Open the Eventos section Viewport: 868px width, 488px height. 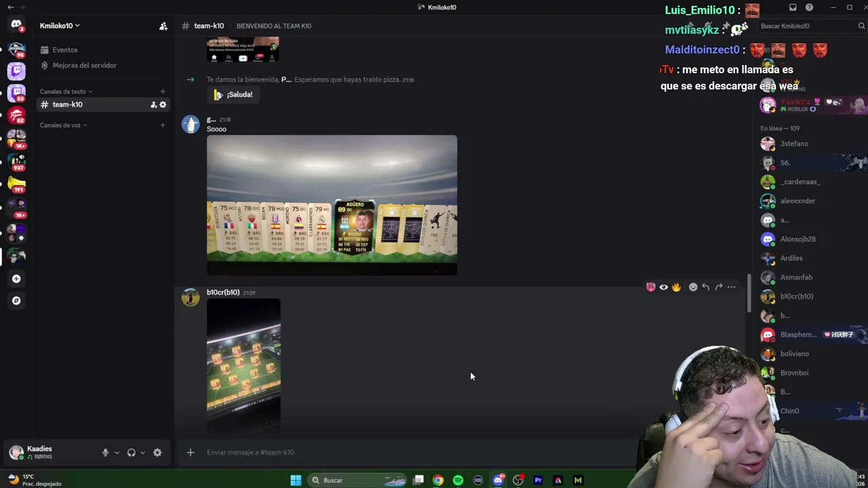pos(103,50)
